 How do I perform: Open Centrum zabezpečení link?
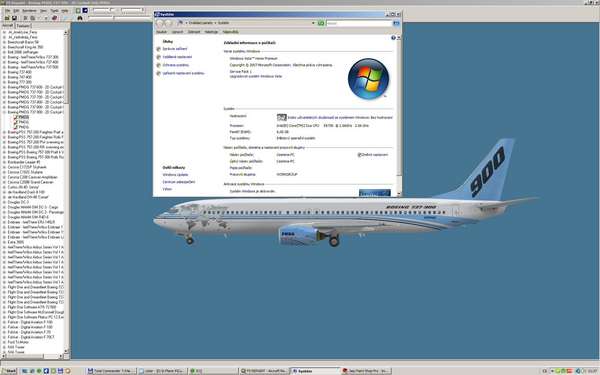[x=179, y=182]
